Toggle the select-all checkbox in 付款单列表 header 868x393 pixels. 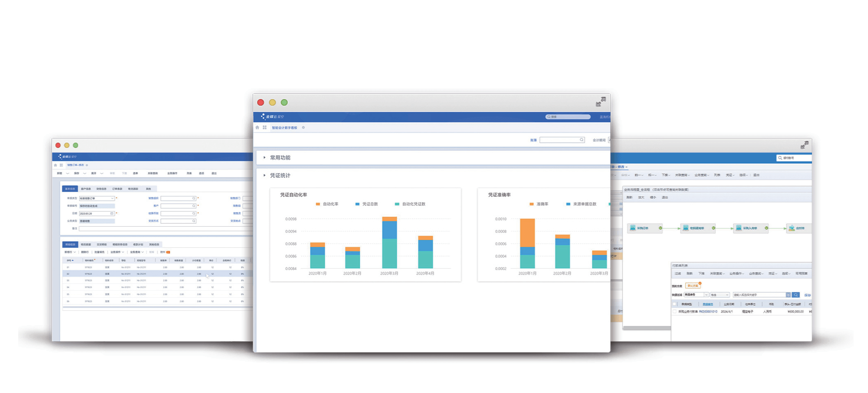(x=675, y=304)
